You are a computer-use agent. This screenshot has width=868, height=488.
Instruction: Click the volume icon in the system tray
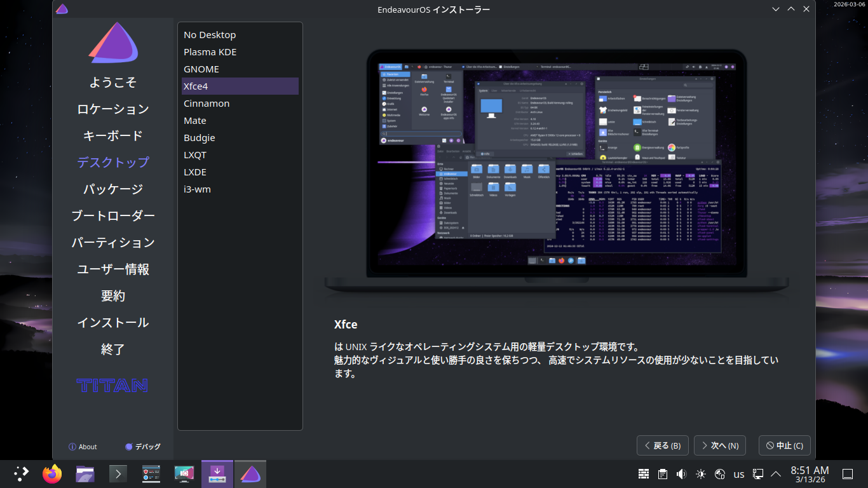click(682, 474)
